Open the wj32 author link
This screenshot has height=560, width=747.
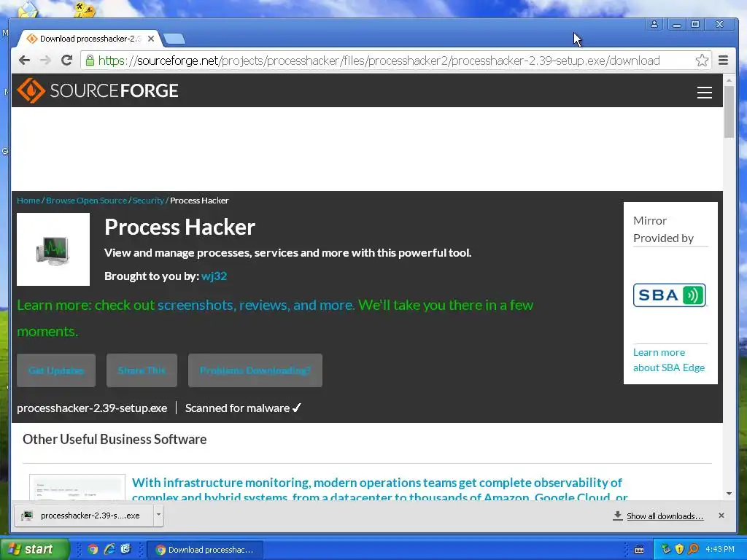(x=214, y=276)
